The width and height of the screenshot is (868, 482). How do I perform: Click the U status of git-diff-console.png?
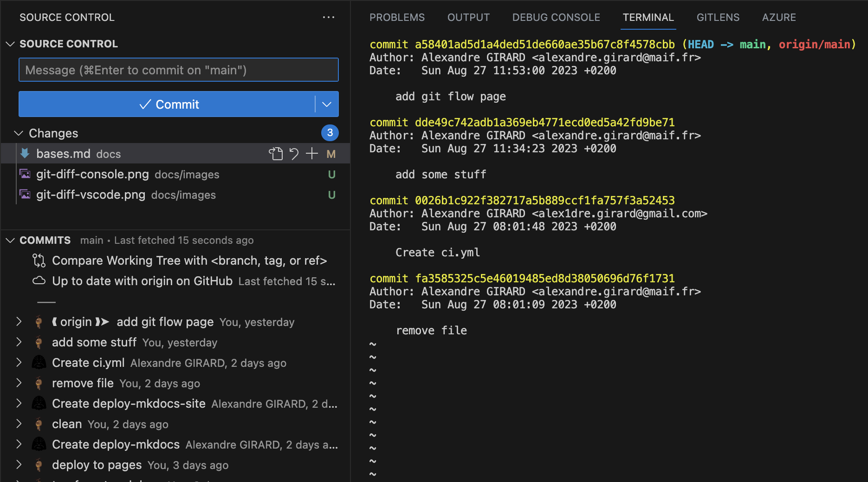[331, 175]
